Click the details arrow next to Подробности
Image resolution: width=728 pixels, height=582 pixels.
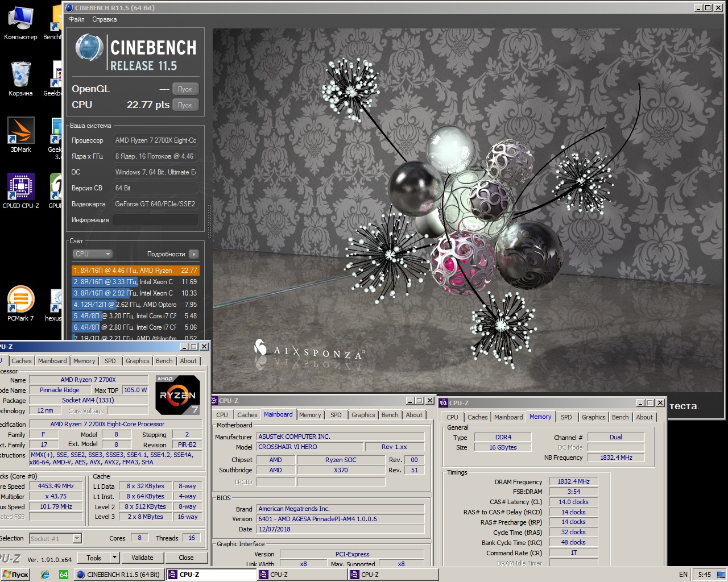pos(194,254)
